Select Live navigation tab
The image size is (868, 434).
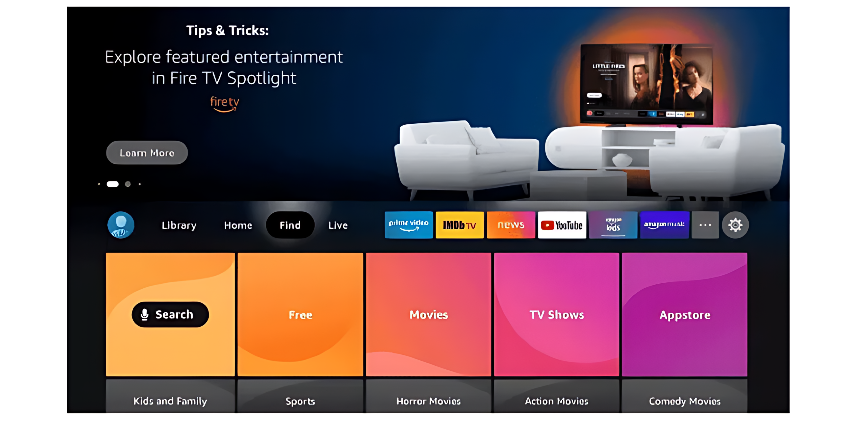click(338, 225)
